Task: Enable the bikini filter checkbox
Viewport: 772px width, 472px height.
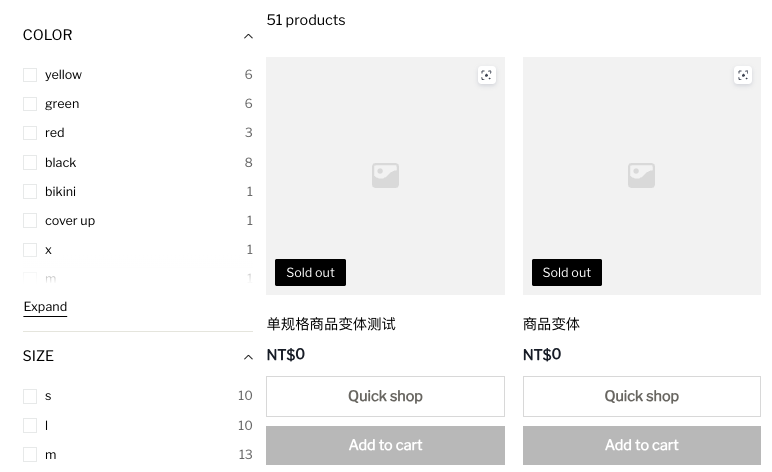Action: click(30, 191)
